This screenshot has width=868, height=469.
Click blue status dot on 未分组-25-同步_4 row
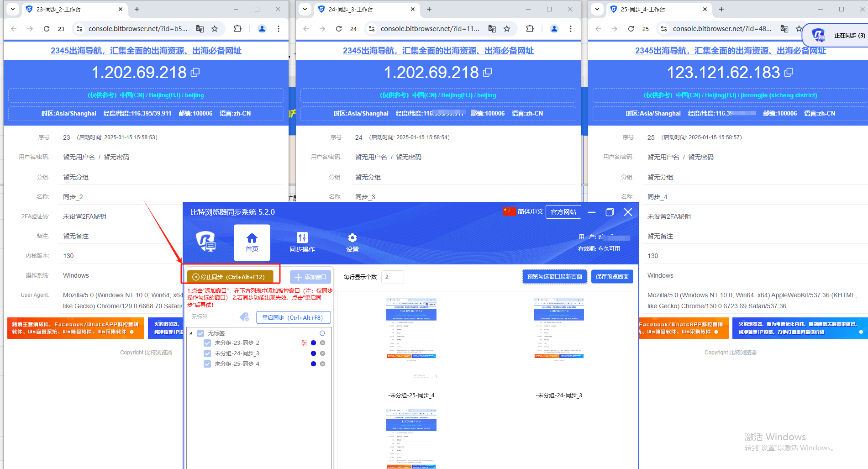point(313,364)
